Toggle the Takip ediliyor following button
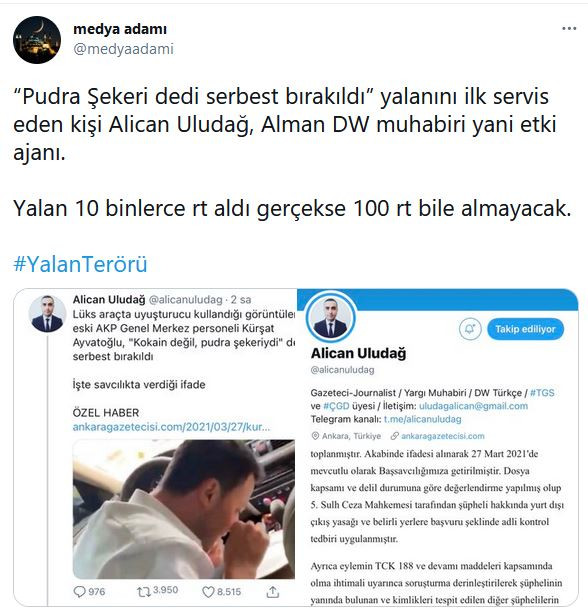588x616 pixels. pyautogui.click(x=525, y=329)
